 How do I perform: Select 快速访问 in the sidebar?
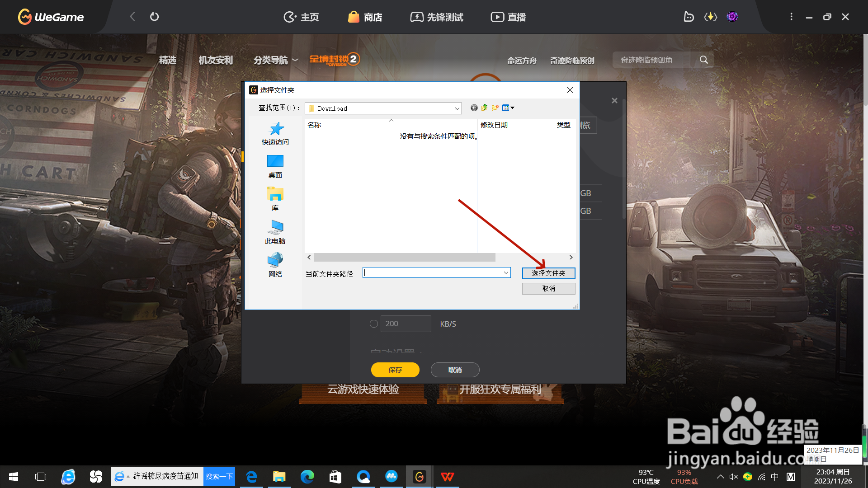tap(275, 134)
